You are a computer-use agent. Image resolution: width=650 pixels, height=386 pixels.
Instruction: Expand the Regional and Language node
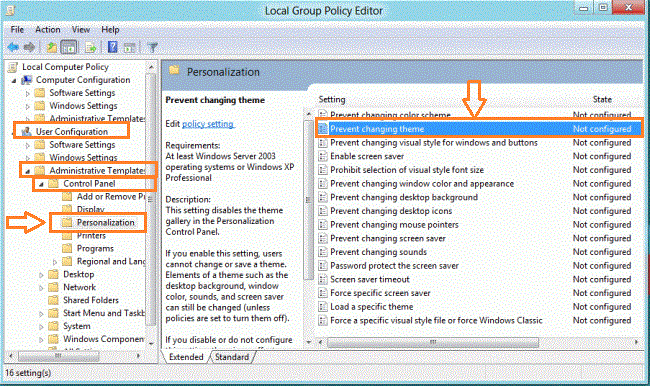pyautogui.click(x=55, y=262)
